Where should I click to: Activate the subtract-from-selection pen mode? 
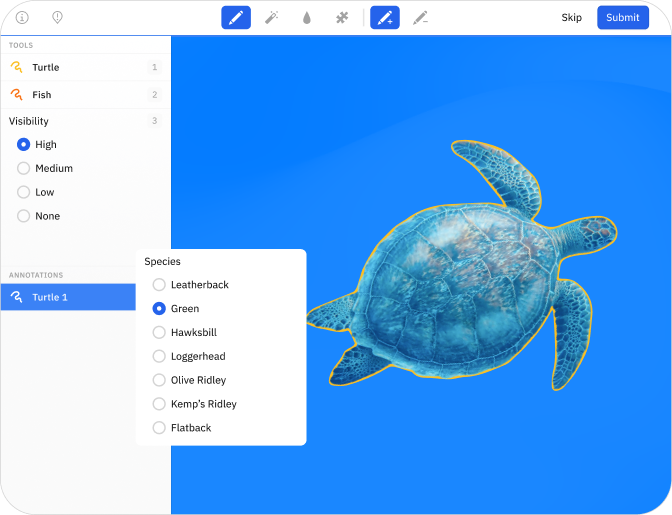420,18
